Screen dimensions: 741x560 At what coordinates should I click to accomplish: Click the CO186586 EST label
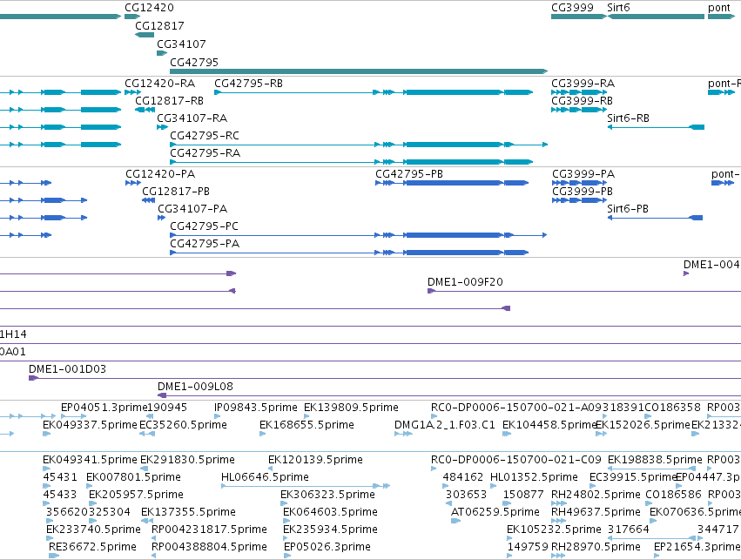click(x=674, y=495)
